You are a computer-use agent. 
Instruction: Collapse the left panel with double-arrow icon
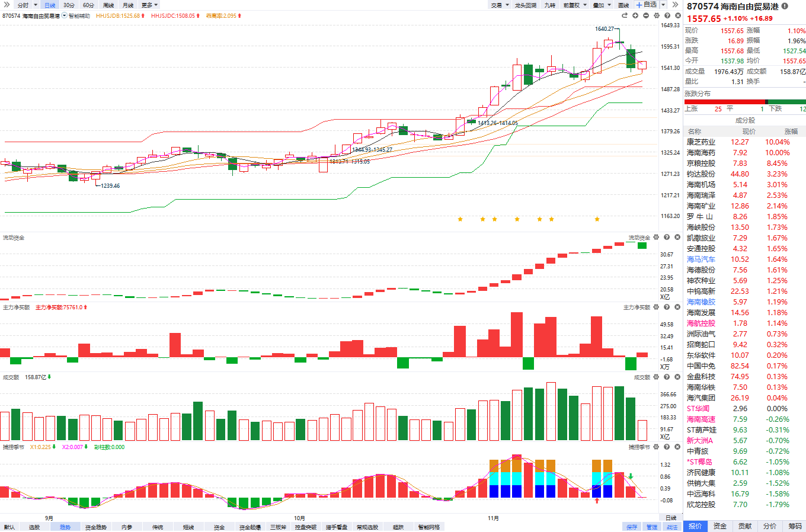coord(7,5)
